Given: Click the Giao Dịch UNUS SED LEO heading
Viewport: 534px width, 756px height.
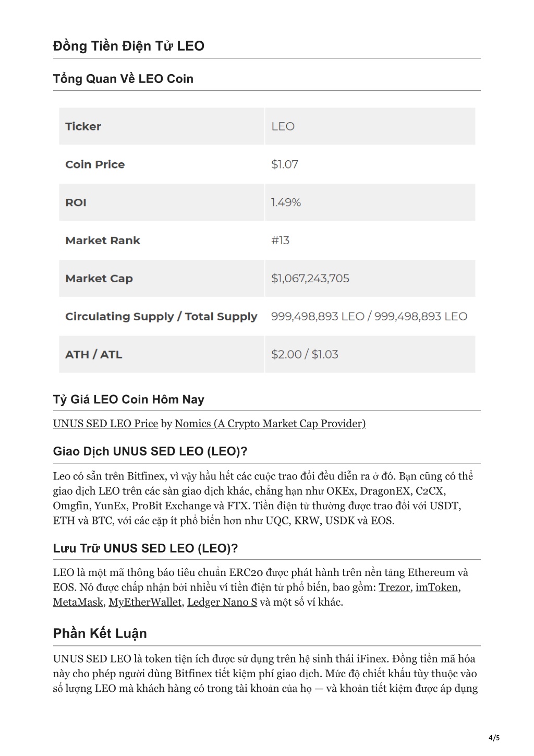Looking at the screenshot, I should click(150, 452).
